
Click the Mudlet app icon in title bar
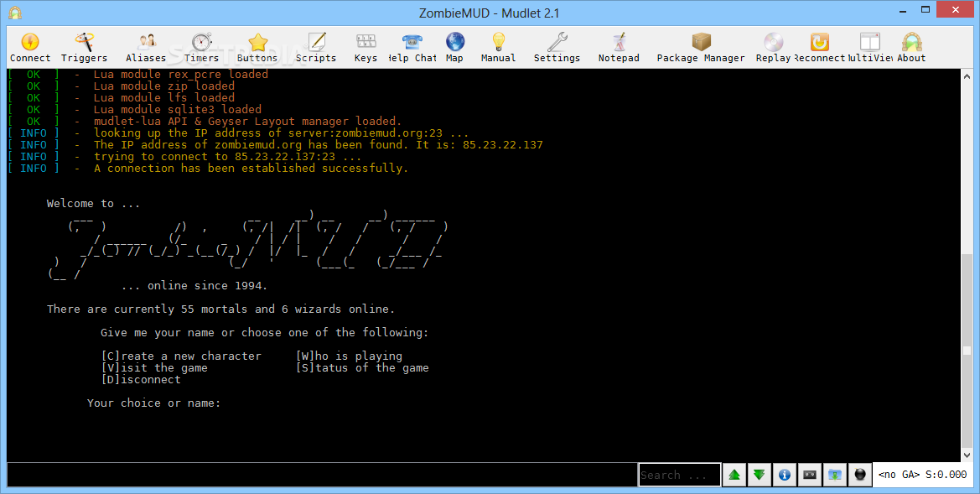15,13
